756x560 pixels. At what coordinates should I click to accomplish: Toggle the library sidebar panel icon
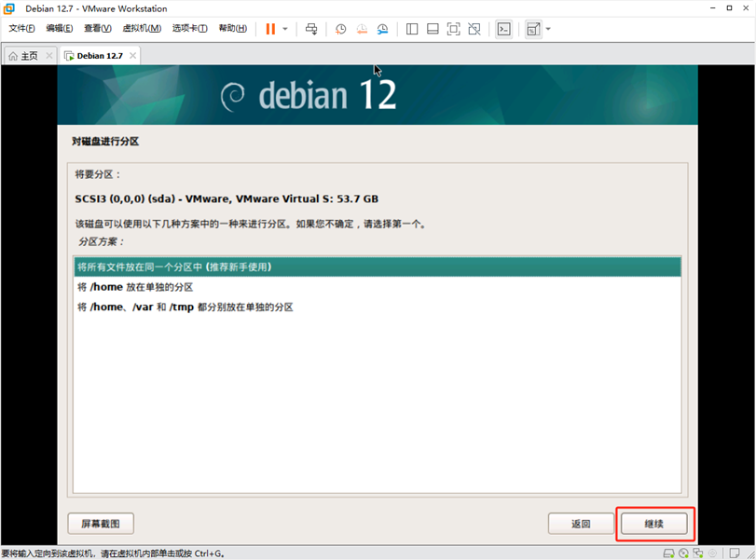(x=412, y=29)
